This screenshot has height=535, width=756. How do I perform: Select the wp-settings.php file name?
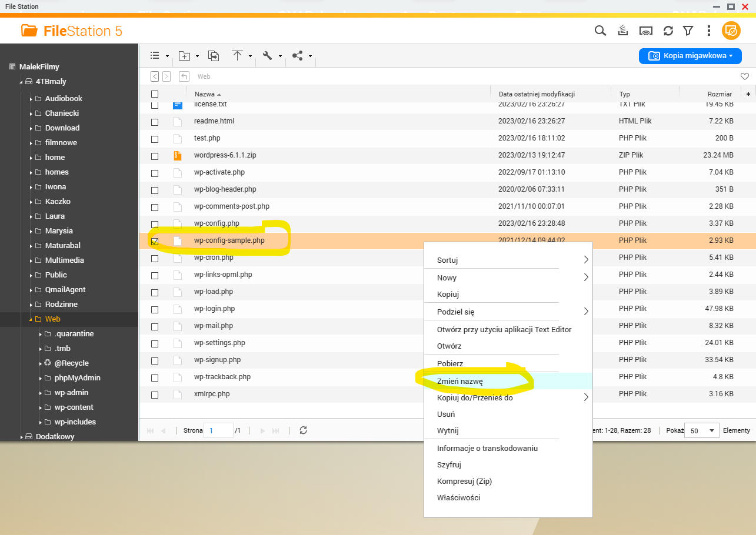point(219,343)
